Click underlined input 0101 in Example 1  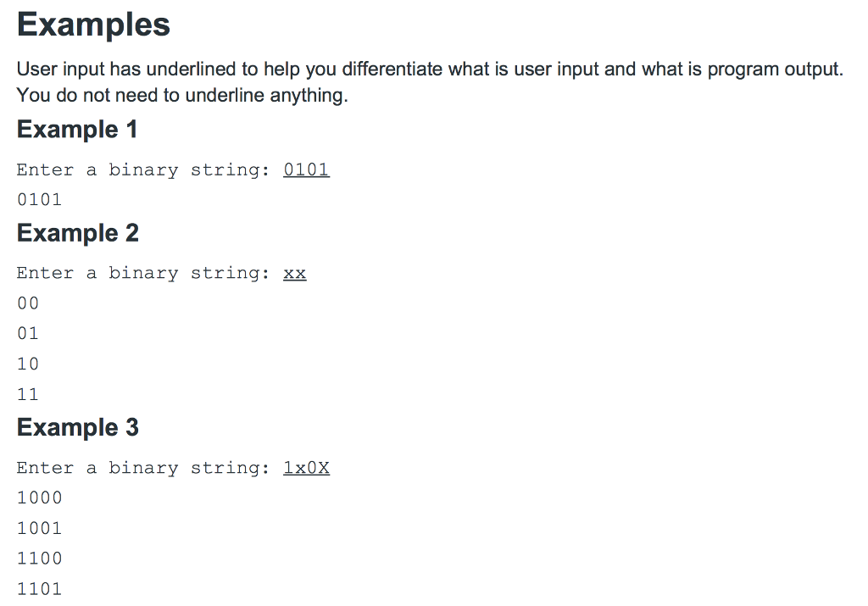tap(306, 170)
